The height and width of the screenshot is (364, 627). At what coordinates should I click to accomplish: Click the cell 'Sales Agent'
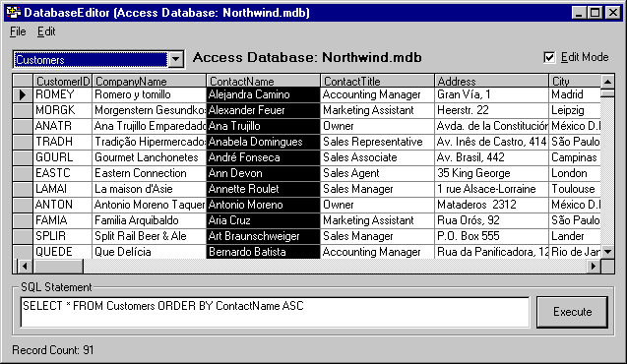(378, 173)
